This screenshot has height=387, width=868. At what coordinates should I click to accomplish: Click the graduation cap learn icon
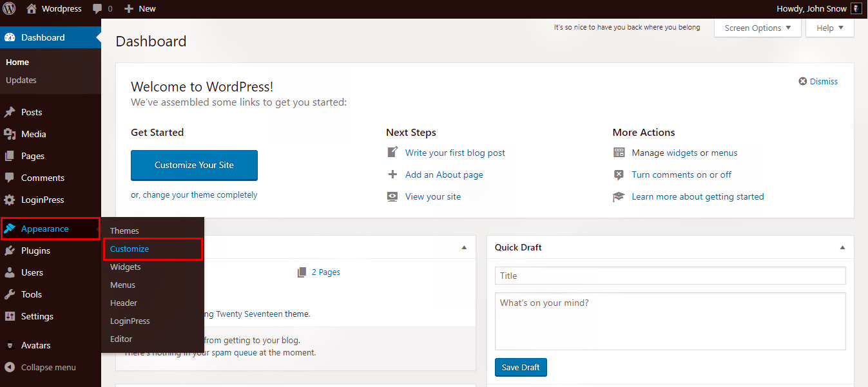coord(619,196)
